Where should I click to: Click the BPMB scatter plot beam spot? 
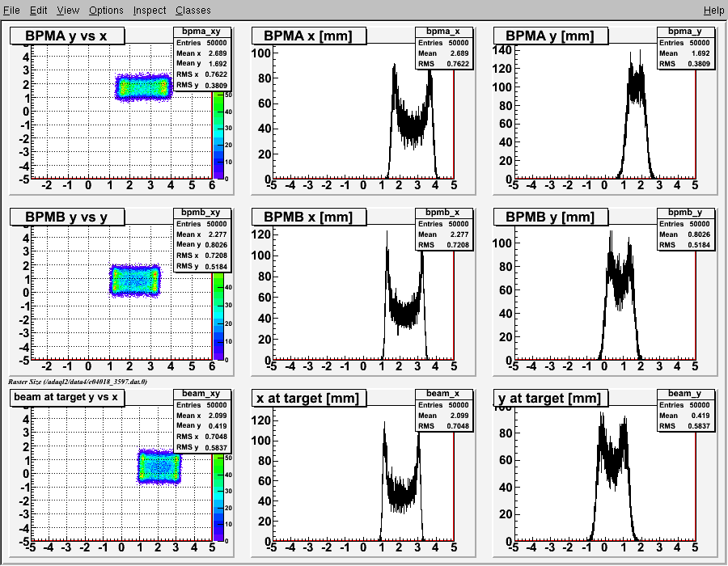[134, 281]
